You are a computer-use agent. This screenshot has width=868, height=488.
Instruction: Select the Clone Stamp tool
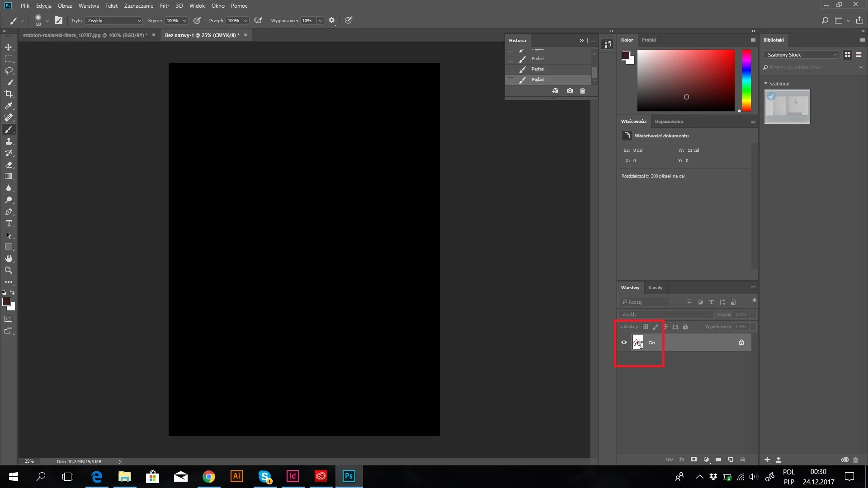tap(9, 141)
